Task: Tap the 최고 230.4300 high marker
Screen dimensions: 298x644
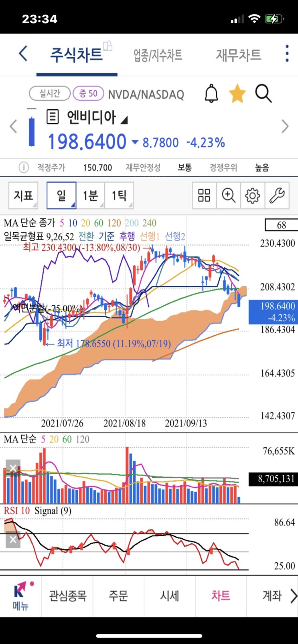Action: click(87, 248)
